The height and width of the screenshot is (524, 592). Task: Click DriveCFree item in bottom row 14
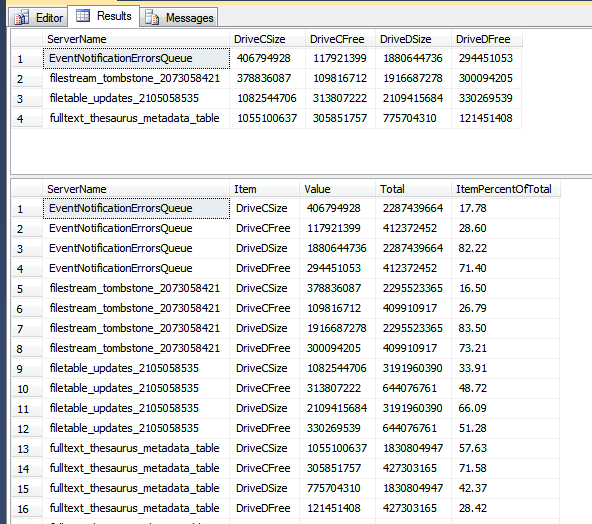click(x=264, y=469)
